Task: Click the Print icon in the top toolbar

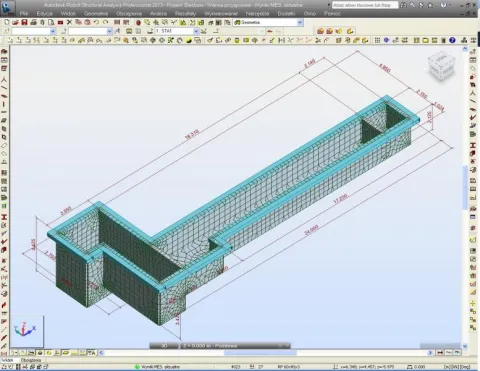Action: tap(33, 22)
